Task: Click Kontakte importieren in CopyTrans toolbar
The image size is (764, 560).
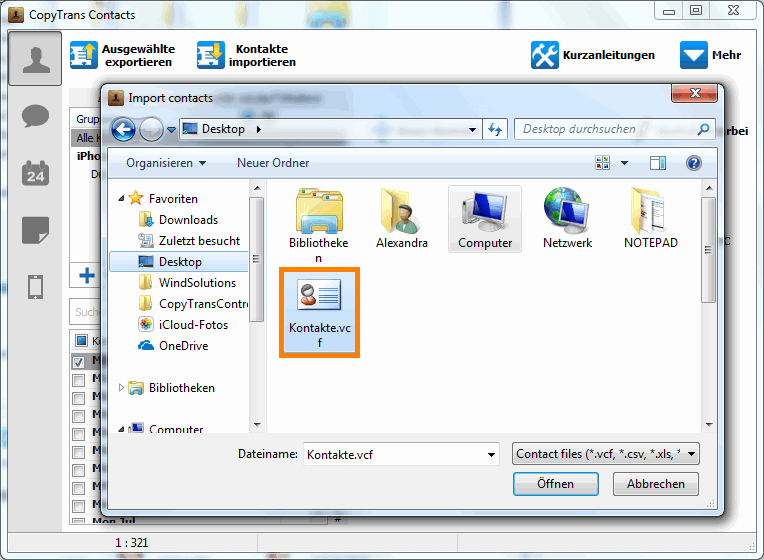Action: [247, 56]
